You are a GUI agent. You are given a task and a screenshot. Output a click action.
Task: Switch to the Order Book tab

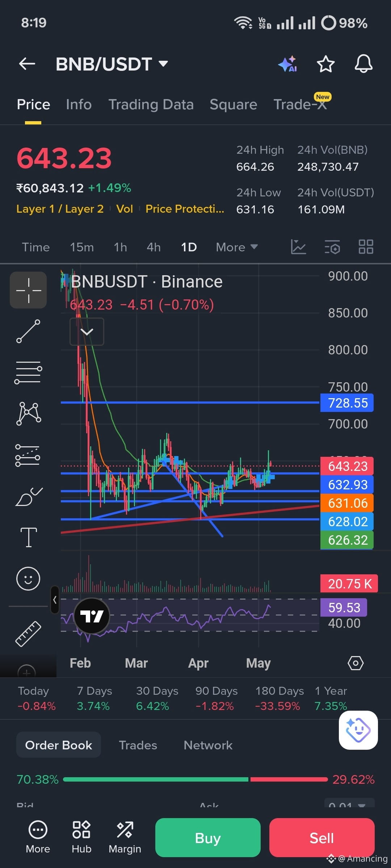pyautogui.click(x=59, y=745)
